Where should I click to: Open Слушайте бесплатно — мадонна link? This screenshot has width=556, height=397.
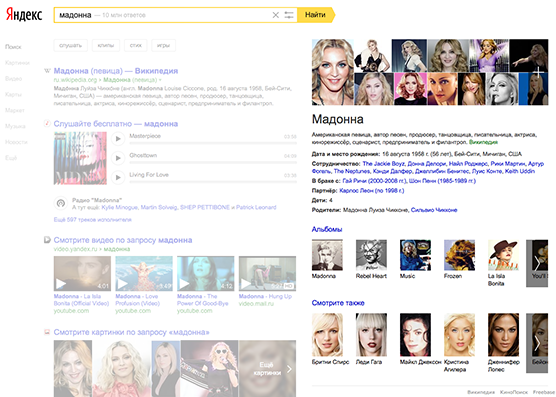[x=116, y=124]
